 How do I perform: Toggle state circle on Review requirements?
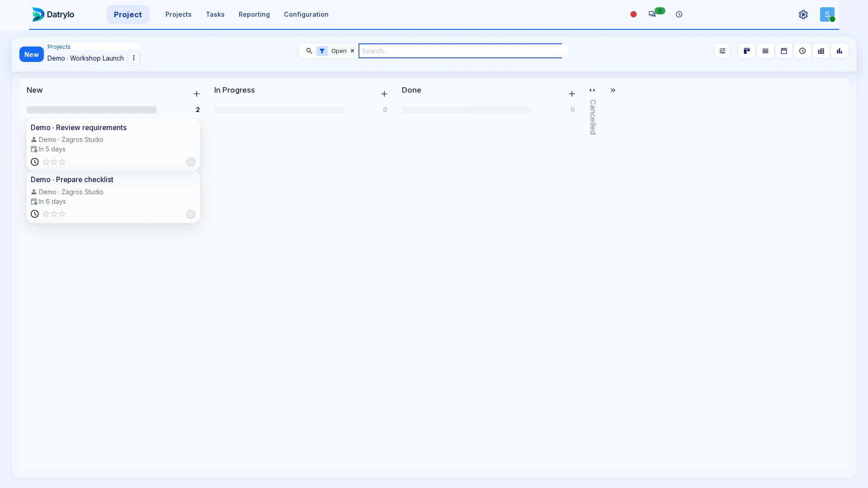pos(191,162)
